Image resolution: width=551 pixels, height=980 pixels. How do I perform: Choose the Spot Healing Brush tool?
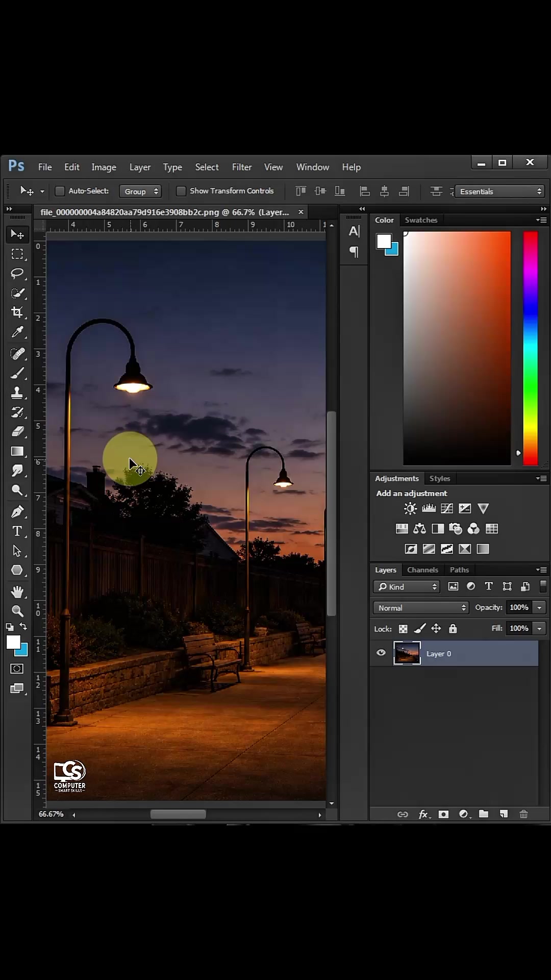coord(17,354)
